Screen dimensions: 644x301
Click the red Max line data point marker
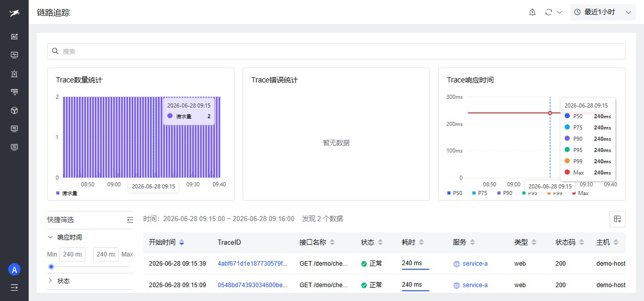coord(550,113)
